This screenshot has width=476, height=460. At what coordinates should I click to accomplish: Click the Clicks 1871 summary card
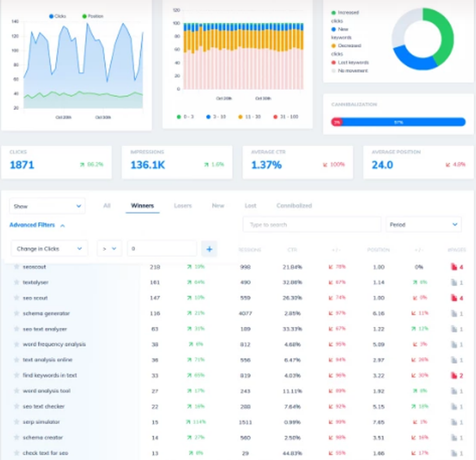pos(57,162)
